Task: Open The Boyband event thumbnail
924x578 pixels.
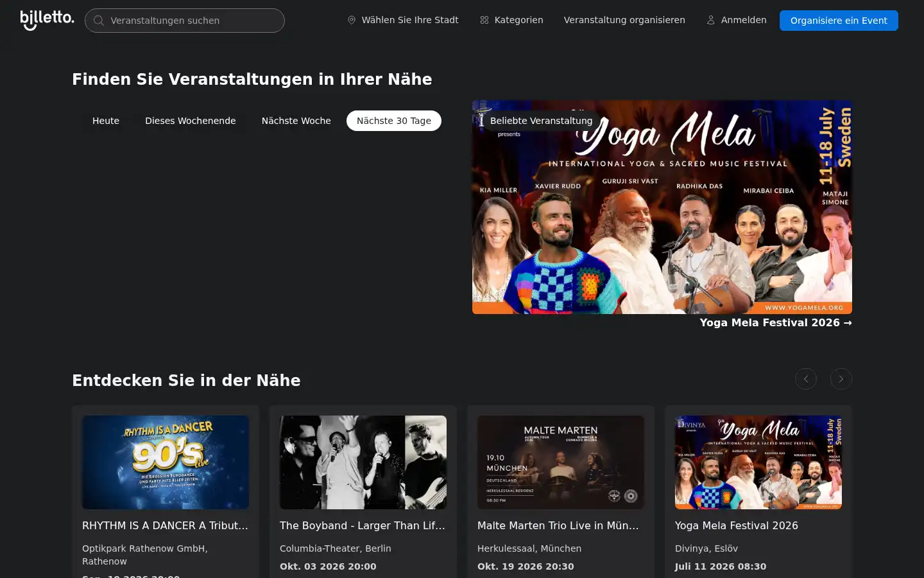Action: (363, 462)
